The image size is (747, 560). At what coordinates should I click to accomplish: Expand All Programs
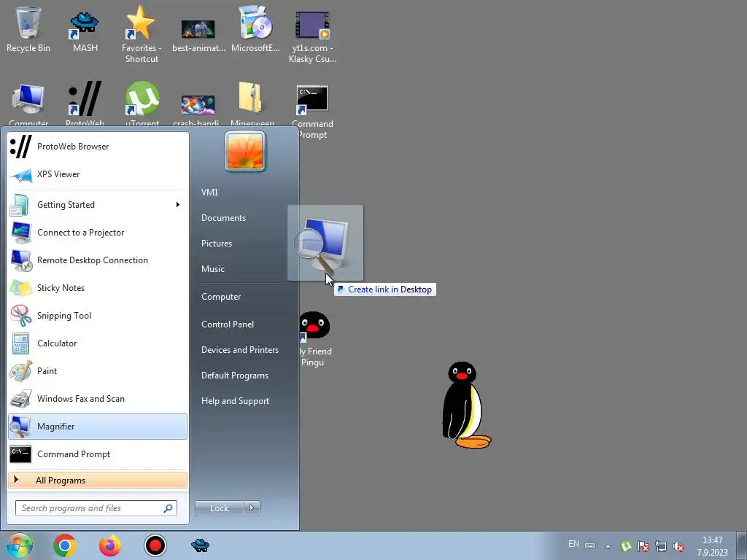tap(98, 480)
